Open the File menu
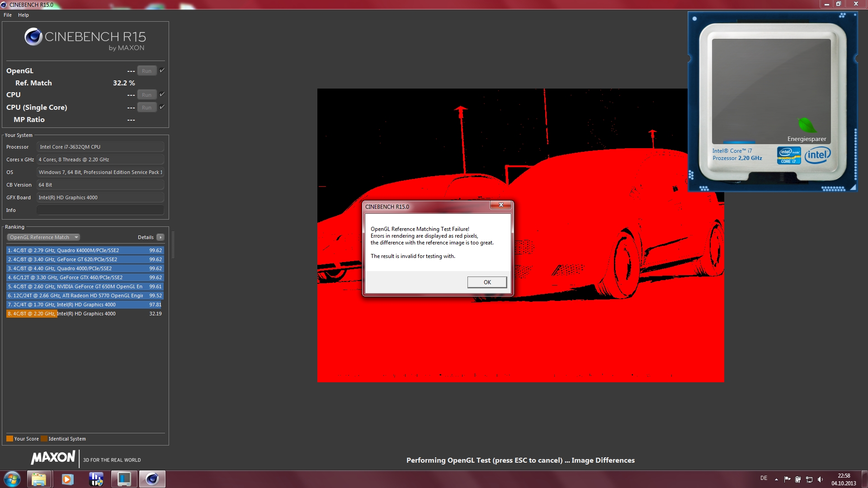The image size is (868, 488). [x=8, y=15]
